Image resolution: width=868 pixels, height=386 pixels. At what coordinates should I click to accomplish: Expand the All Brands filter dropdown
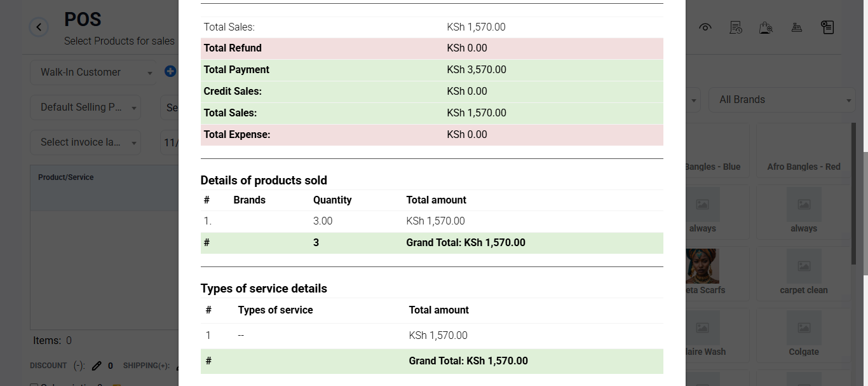pyautogui.click(x=782, y=100)
